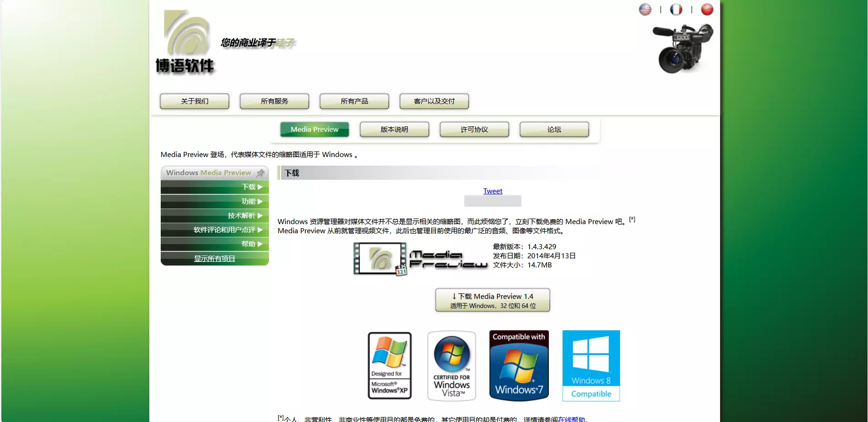Expand the 帮助 sidebar item
This screenshot has width=868, height=422.
tap(215, 244)
